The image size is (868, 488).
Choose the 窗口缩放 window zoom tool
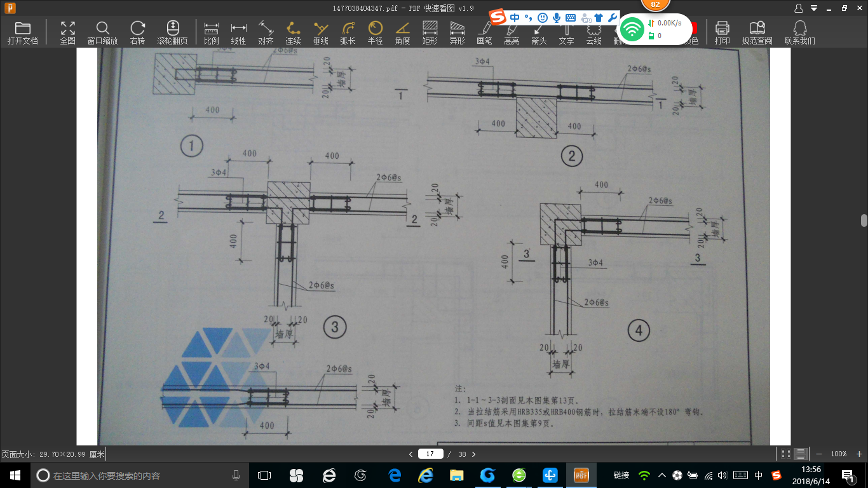102,33
